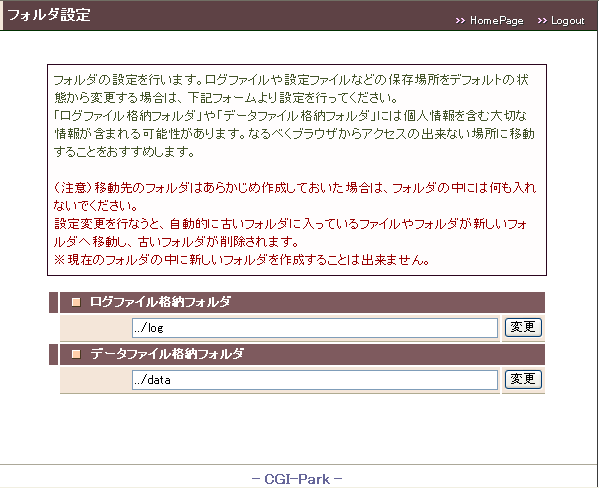Focus the ../log folder path field

click(315, 328)
